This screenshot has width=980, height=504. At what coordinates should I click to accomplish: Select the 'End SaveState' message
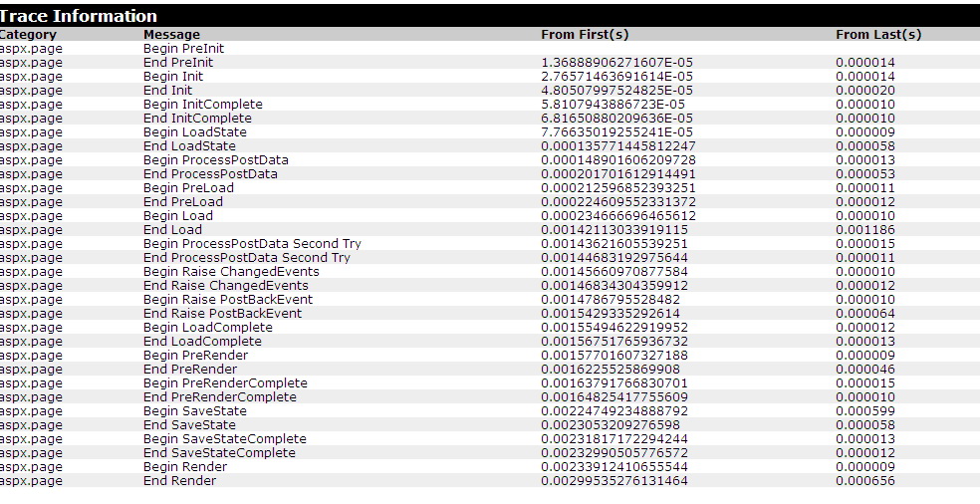tap(189, 424)
